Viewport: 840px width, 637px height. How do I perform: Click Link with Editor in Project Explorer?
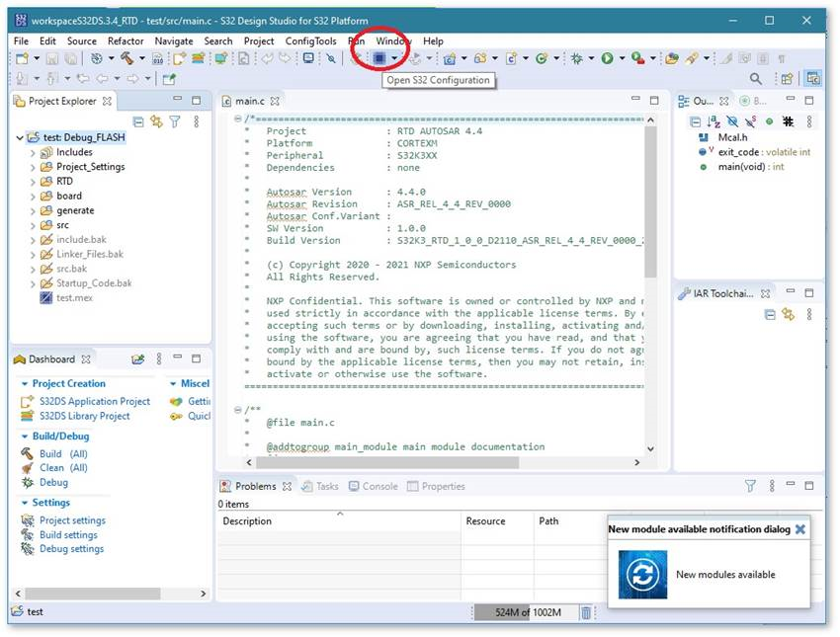(x=156, y=122)
